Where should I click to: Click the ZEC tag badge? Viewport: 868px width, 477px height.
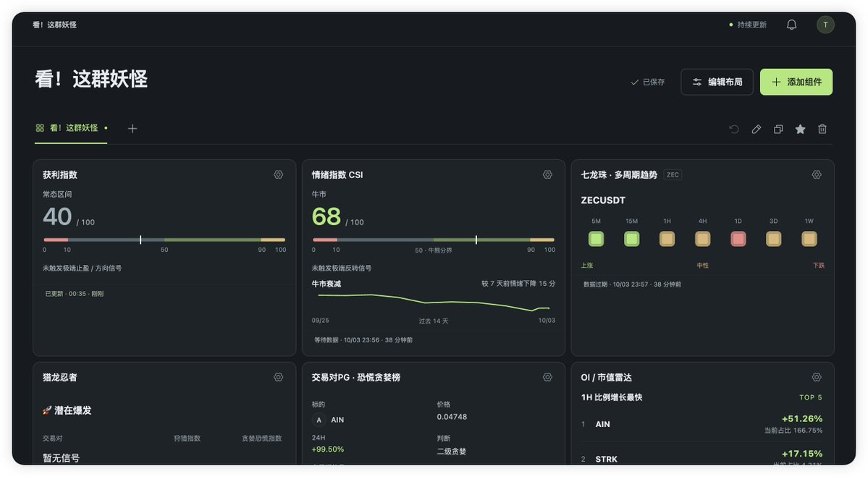point(673,175)
